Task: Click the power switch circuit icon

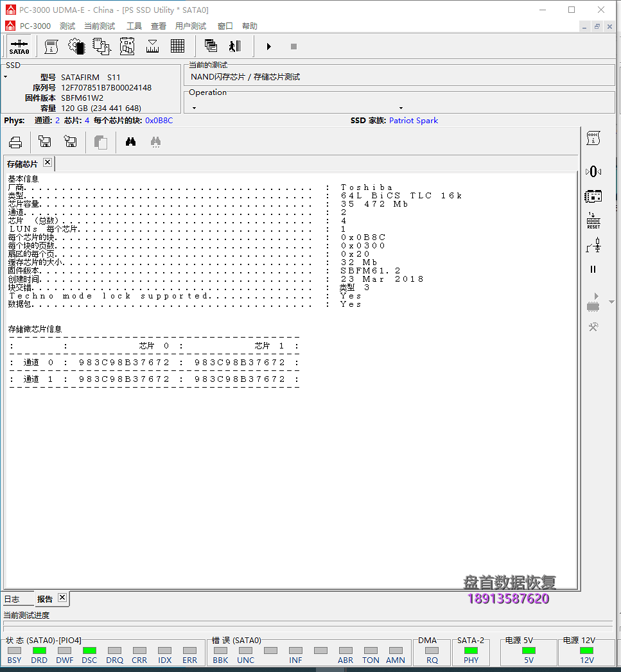Action: pyautogui.click(x=593, y=245)
